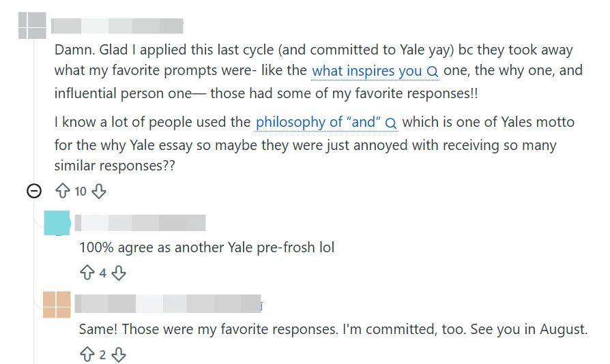Click the vote count 4 on first reply
Screen dimensions: 610x364
103,273
